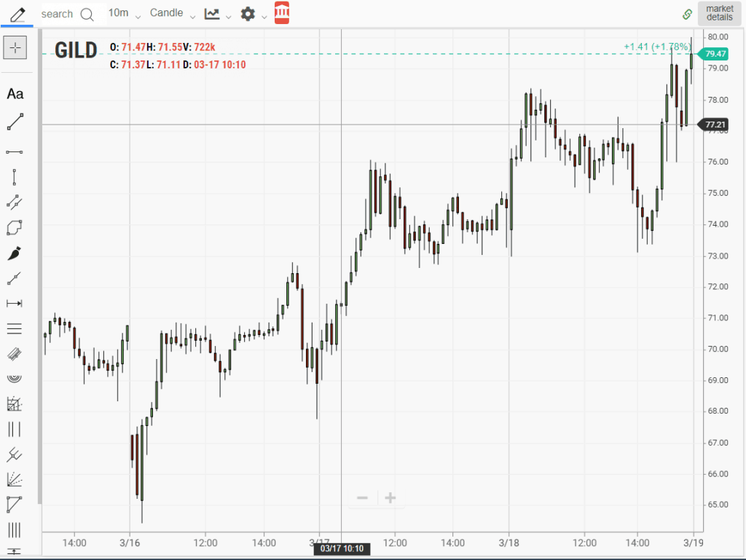Select the pitchfork drawing tool
This screenshot has width=746, height=560.
tap(15, 455)
